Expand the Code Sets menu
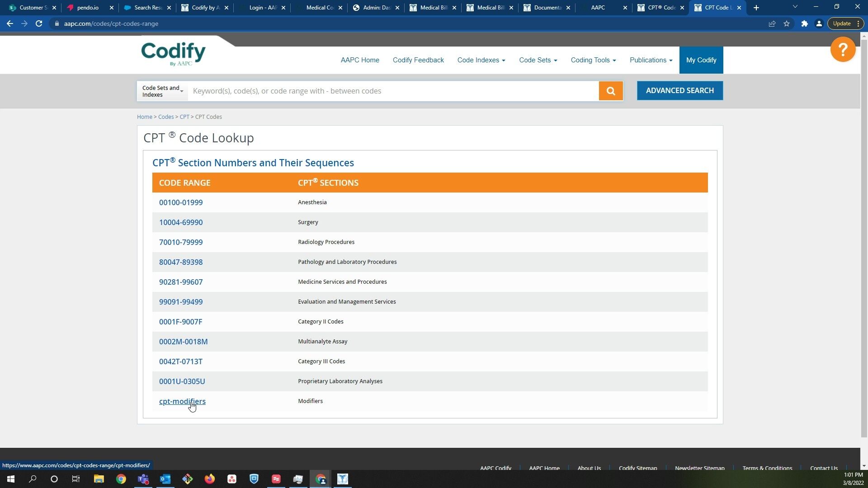 click(538, 60)
